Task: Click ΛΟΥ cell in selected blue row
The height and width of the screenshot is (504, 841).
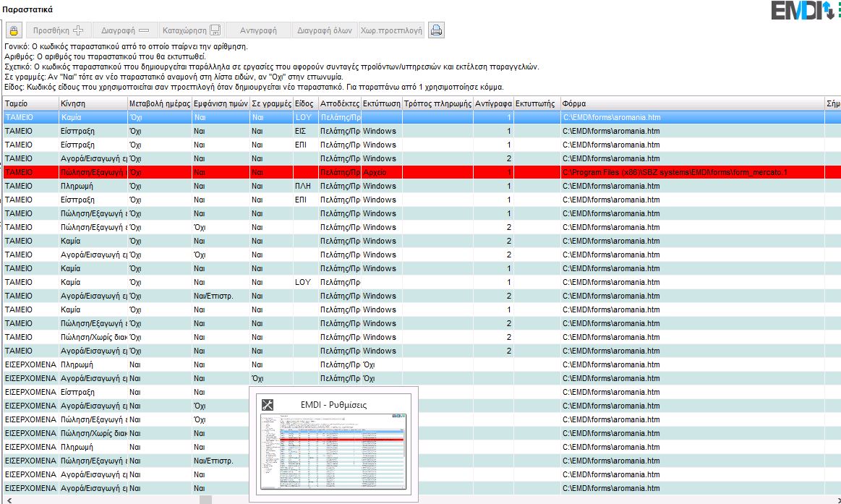Action: (x=306, y=117)
